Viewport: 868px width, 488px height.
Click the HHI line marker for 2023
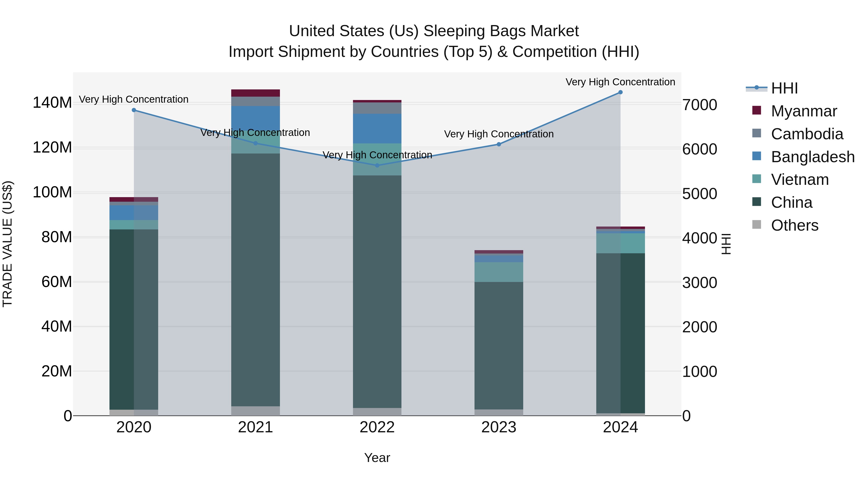point(499,145)
